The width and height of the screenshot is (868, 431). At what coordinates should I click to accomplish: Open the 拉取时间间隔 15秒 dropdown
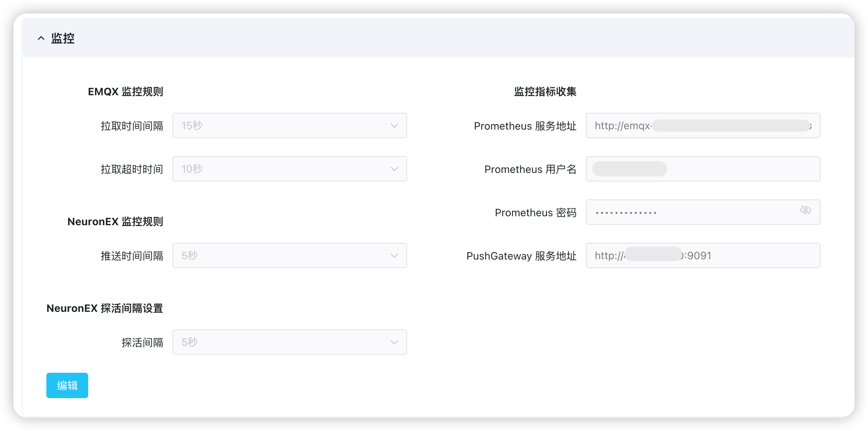(x=289, y=125)
